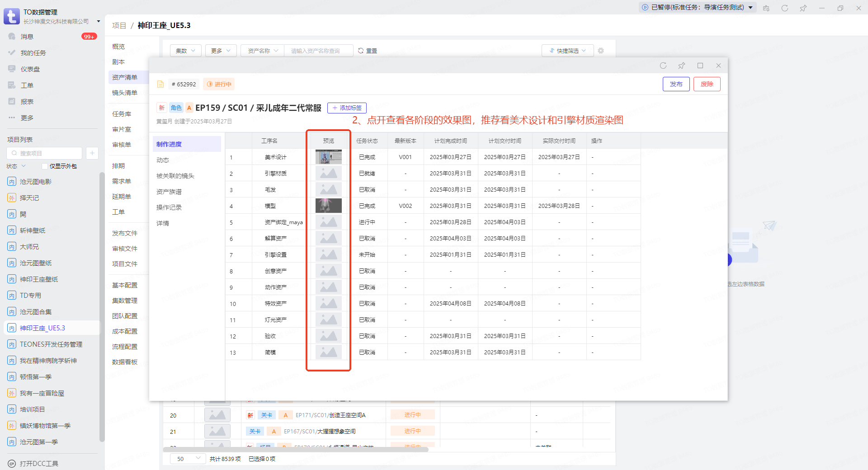Click the document icon beside #652992
868x470 pixels.
coord(160,84)
